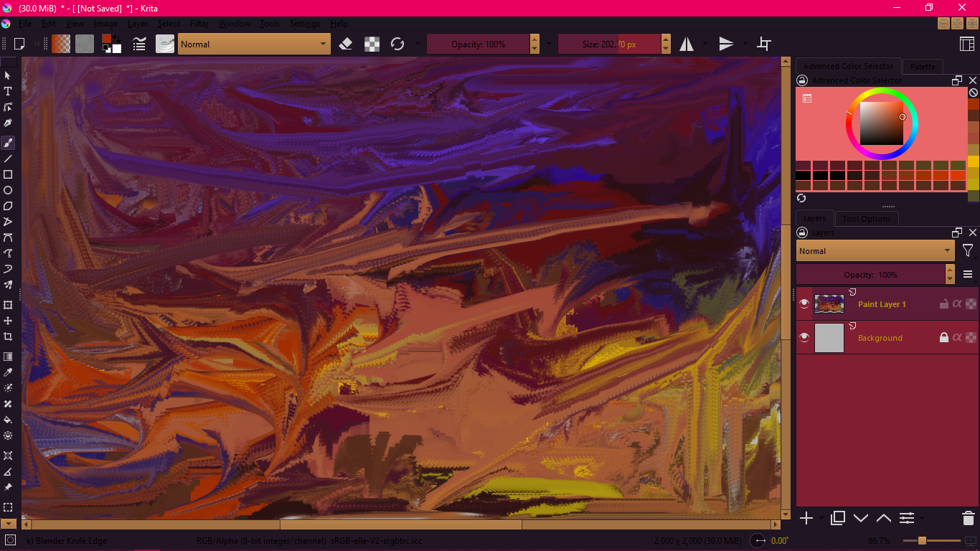Hide the Background layer

pyautogui.click(x=804, y=337)
